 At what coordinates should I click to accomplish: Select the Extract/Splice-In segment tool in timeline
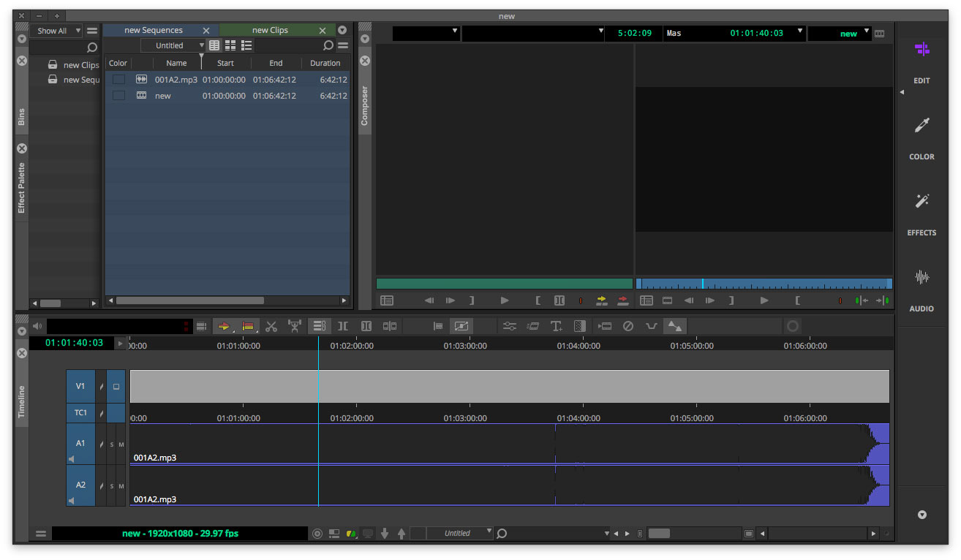[224, 326]
